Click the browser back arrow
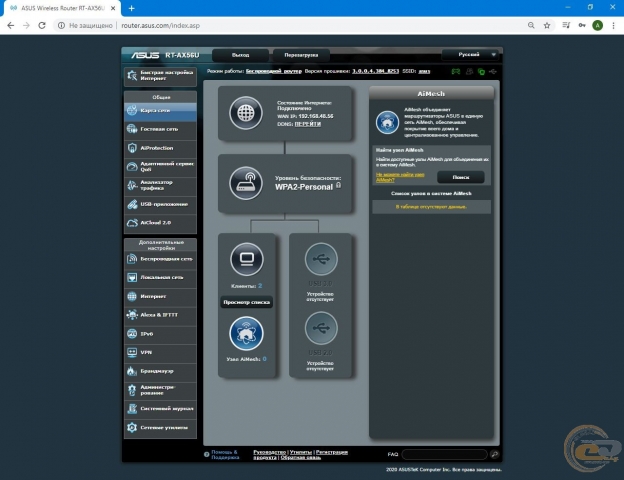The image size is (624, 480). [x=11, y=25]
